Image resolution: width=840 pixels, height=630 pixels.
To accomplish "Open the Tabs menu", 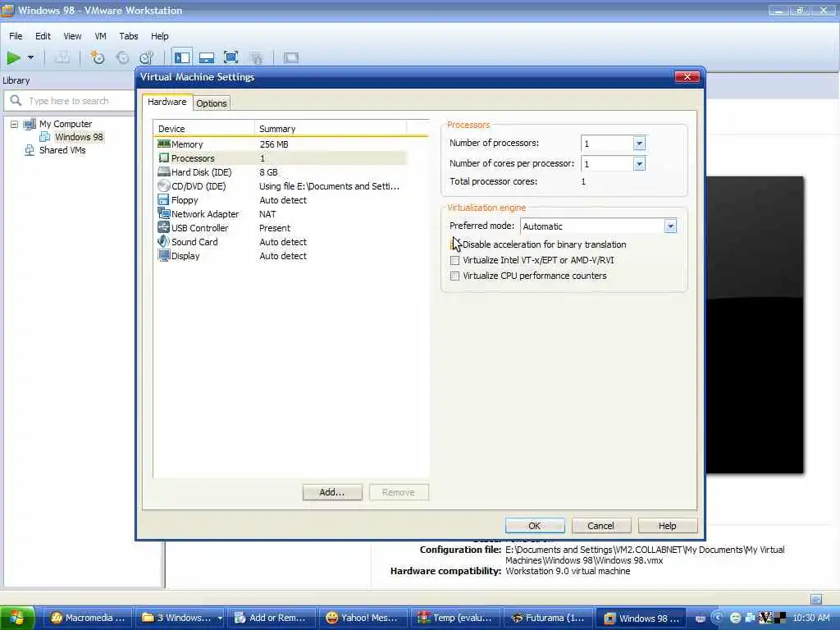I will [129, 36].
